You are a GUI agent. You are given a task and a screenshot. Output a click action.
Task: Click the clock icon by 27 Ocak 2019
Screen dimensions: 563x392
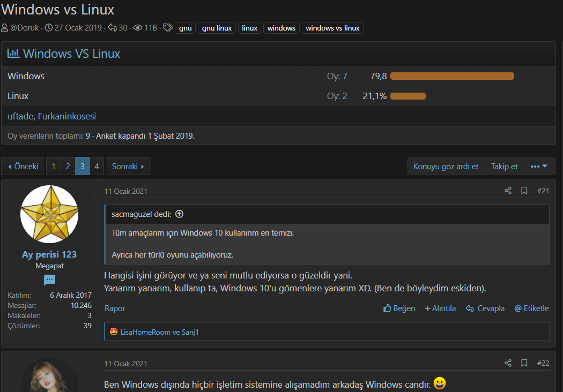pyautogui.click(x=48, y=28)
